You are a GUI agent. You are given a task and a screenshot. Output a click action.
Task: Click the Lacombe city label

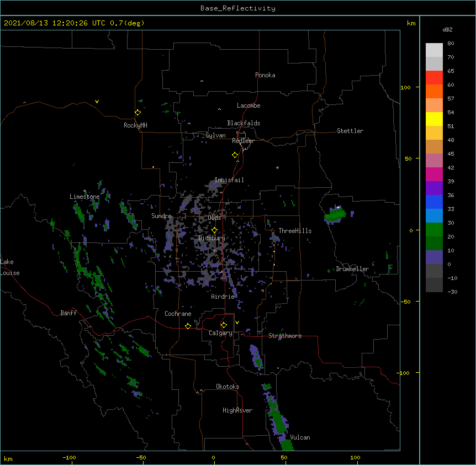coord(248,105)
